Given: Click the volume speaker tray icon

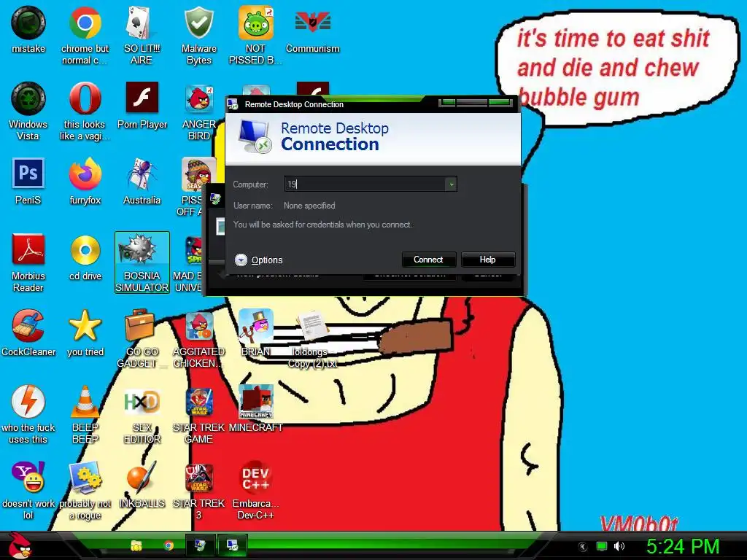Looking at the screenshot, I should point(619,545).
